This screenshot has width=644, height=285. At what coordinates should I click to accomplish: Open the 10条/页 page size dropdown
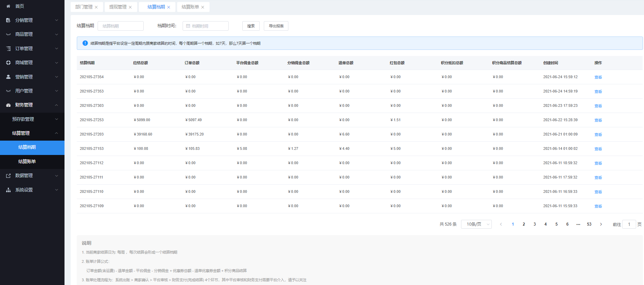point(476,224)
